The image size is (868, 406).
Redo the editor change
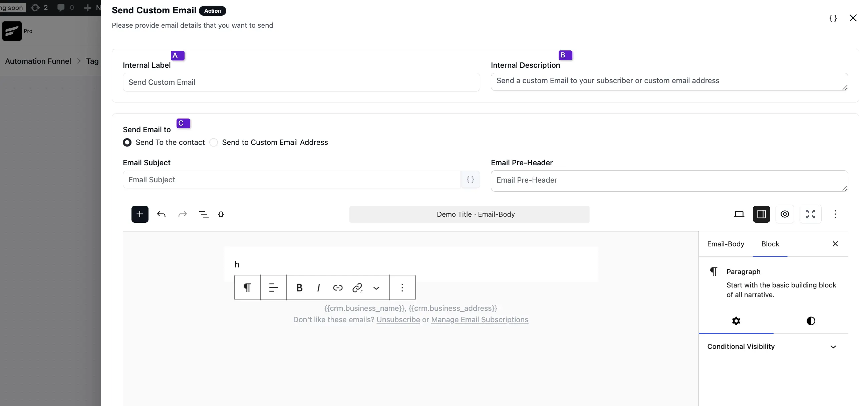click(x=183, y=214)
